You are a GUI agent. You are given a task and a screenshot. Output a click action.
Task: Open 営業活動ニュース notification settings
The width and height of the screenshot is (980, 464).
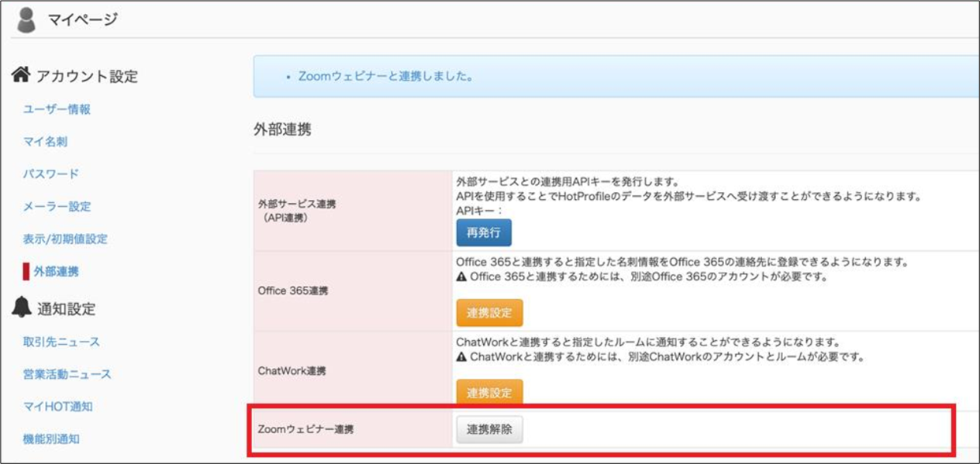click(x=67, y=374)
